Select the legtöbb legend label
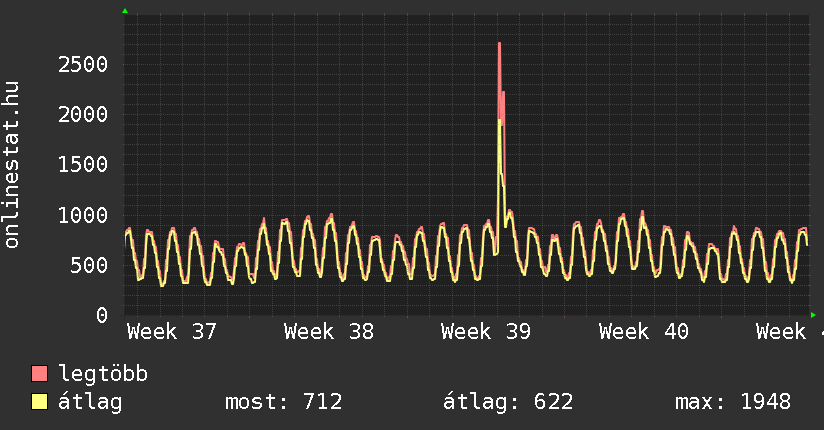Viewport: 824px width, 430px height. click(x=103, y=374)
